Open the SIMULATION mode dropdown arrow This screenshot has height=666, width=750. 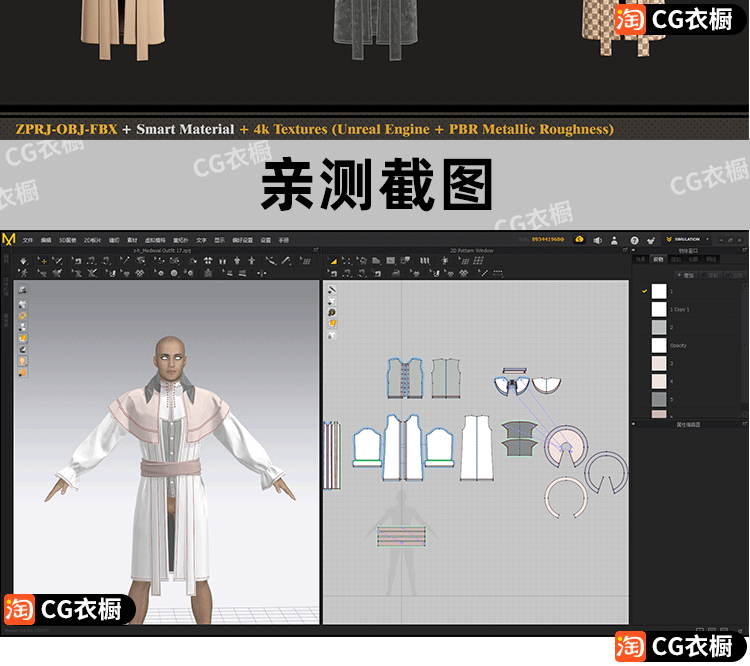(708, 239)
